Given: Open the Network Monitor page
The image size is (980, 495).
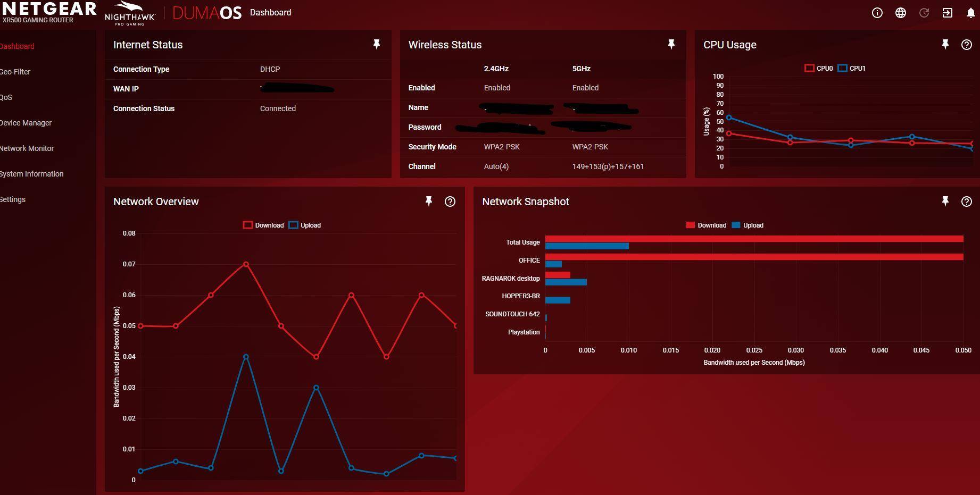Looking at the screenshot, I should coord(27,148).
